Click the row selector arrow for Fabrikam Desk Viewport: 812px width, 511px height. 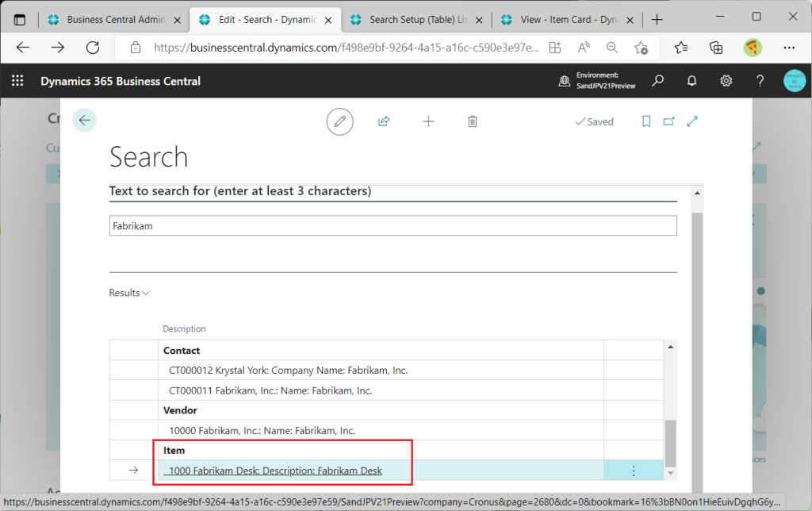[x=133, y=471]
